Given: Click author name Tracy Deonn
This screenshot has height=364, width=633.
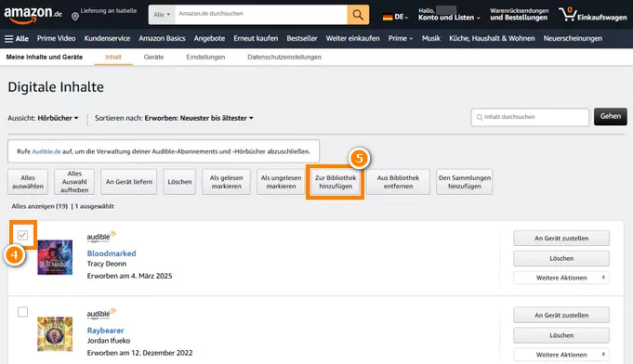Looking at the screenshot, I should tap(107, 264).
